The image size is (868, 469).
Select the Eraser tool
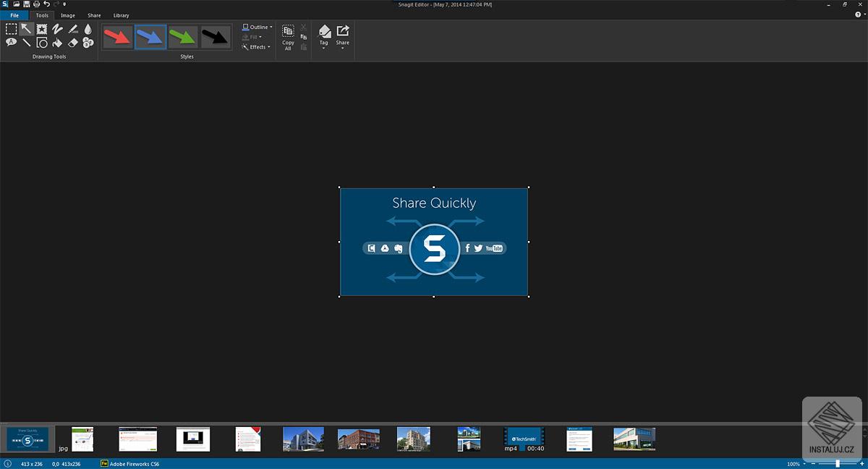pos(72,43)
